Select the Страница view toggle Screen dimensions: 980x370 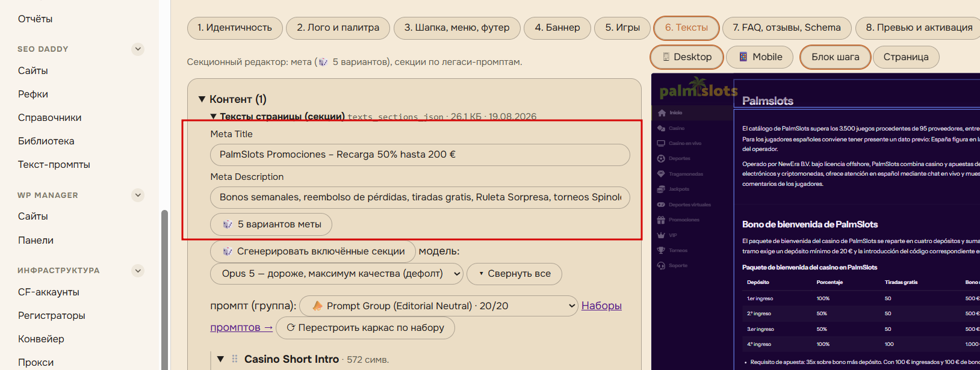[906, 57]
